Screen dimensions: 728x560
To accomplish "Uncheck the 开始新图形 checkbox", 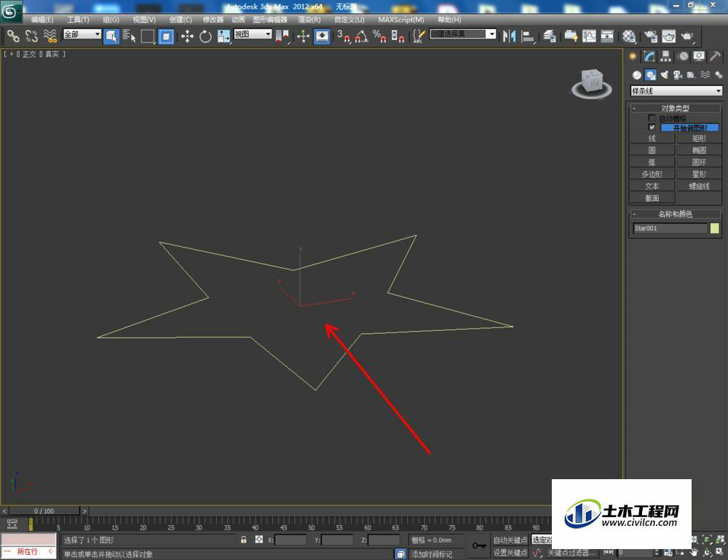I will pos(652,127).
